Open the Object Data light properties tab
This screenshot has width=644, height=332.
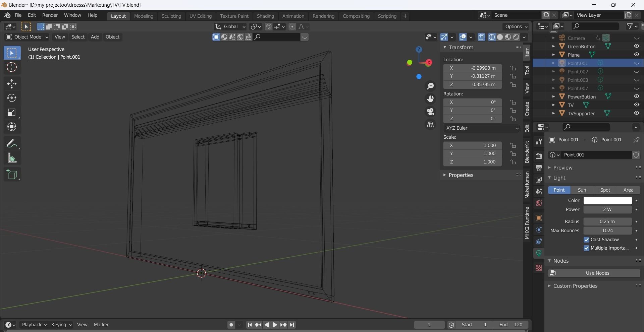coord(539,253)
